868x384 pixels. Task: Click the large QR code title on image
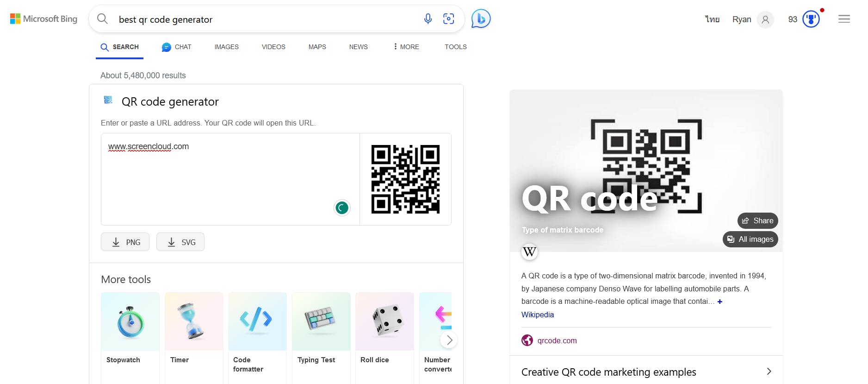click(x=589, y=199)
